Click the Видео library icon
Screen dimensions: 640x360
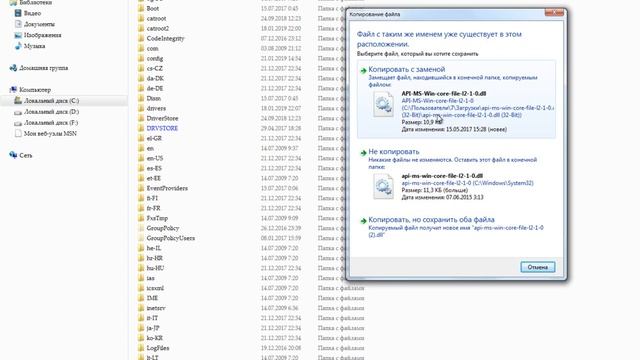pyautogui.click(x=18, y=13)
